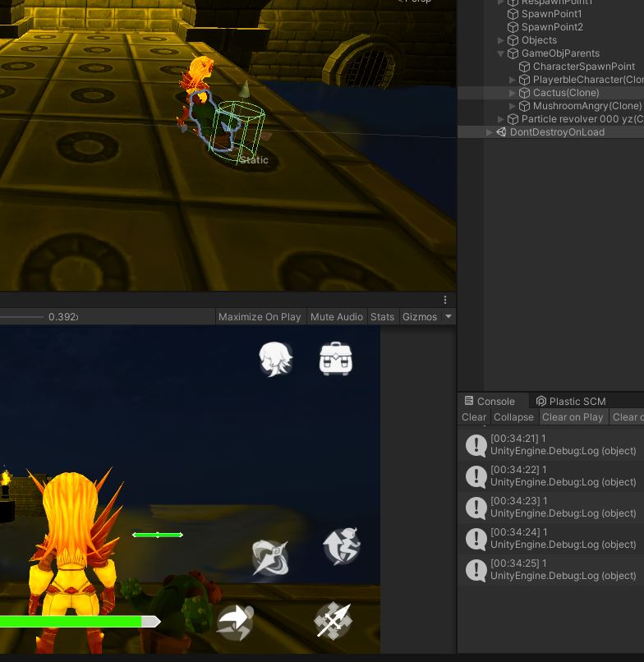
Task: Select the log entry at 00:34:24
Action: [550, 538]
